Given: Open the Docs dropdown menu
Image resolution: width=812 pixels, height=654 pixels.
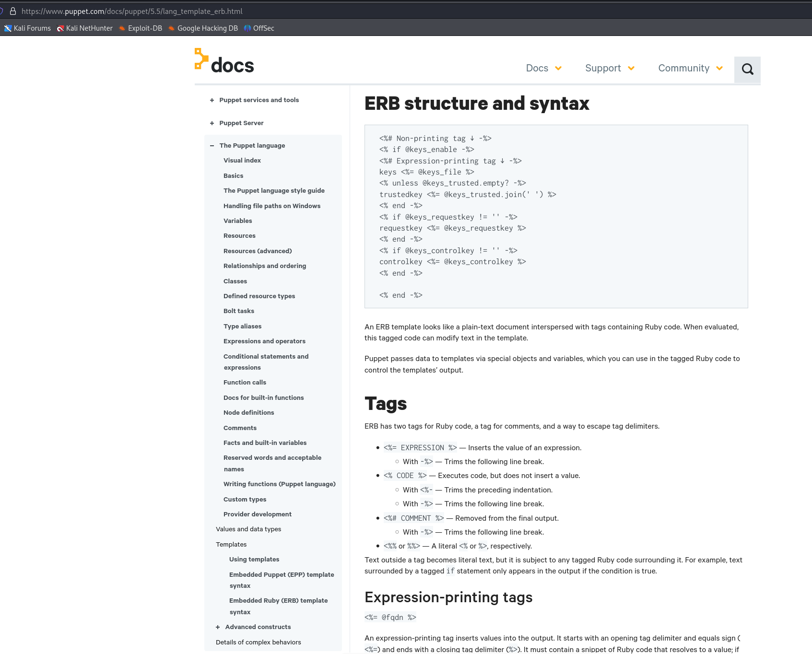Looking at the screenshot, I should point(544,68).
